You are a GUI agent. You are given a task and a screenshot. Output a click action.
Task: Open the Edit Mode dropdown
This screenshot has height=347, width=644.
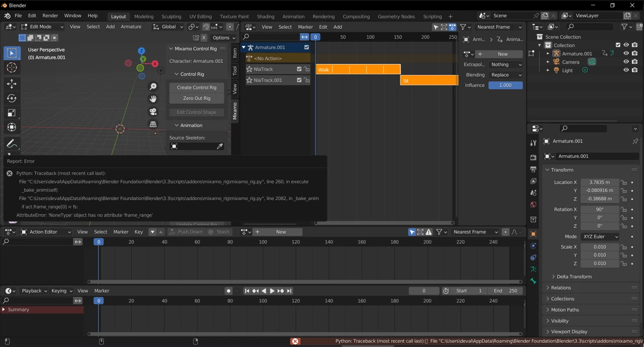(42, 27)
